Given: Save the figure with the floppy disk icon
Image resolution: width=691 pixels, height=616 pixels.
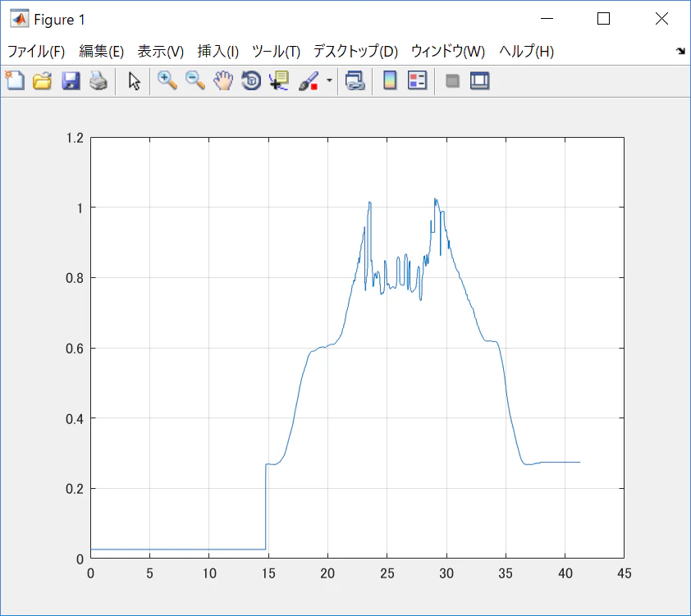Looking at the screenshot, I should point(71,80).
